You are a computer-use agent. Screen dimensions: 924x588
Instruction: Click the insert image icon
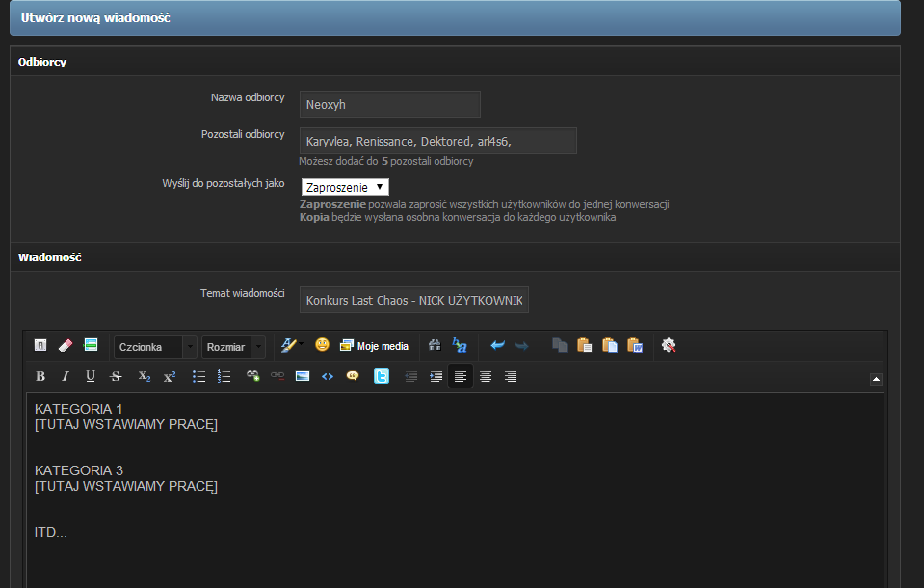[x=303, y=376]
